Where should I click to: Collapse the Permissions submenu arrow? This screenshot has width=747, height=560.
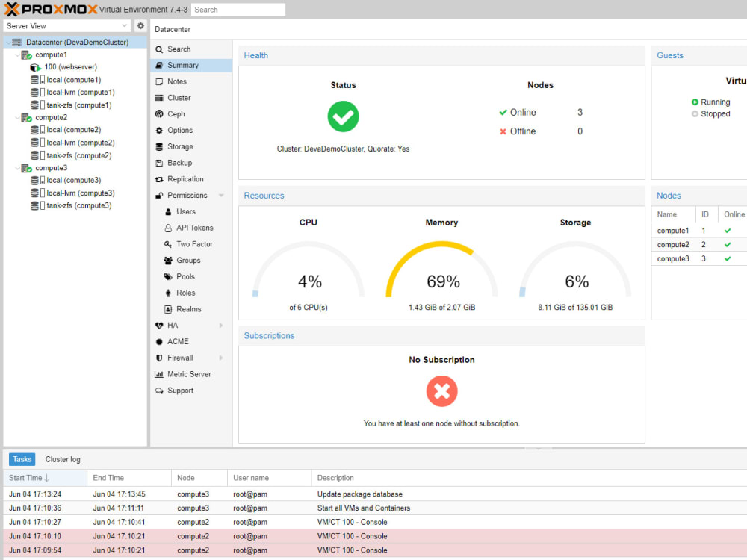point(221,195)
